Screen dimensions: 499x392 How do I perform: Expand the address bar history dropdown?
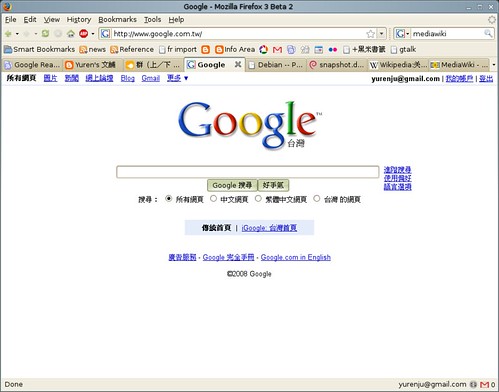point(381,34)
